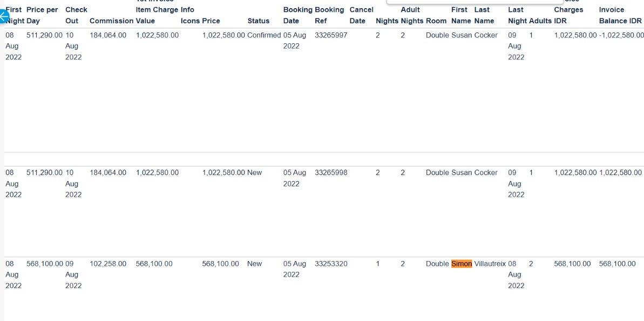The width and height of the screenshot is (644, 321).
Task: Open booking reference 33253320
Action: tap(330, 263)
